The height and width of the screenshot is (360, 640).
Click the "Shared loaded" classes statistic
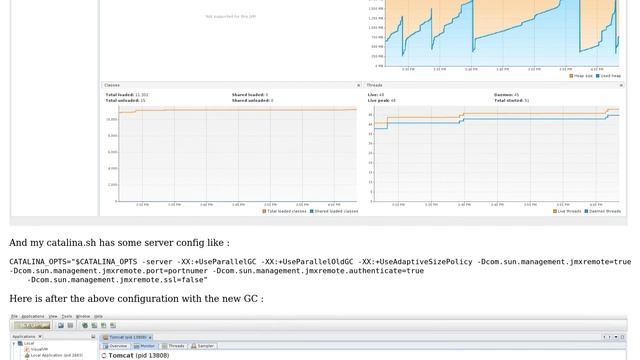pyautogui.click(x=250, y=95)
